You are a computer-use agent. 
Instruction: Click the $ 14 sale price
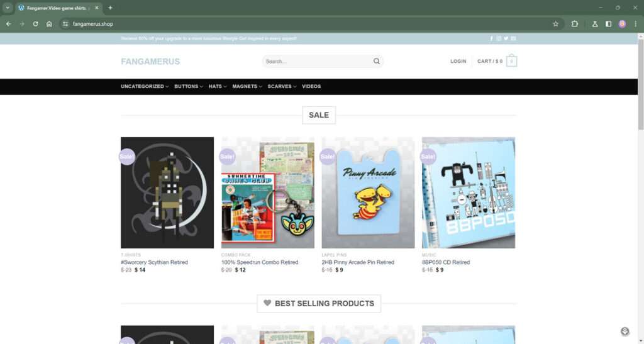coord(140,270)
